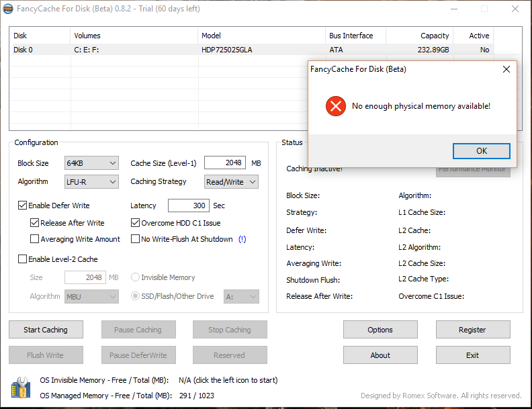Click the Latency seconds input field
The image size is (532, 409).
pos(189,206)
